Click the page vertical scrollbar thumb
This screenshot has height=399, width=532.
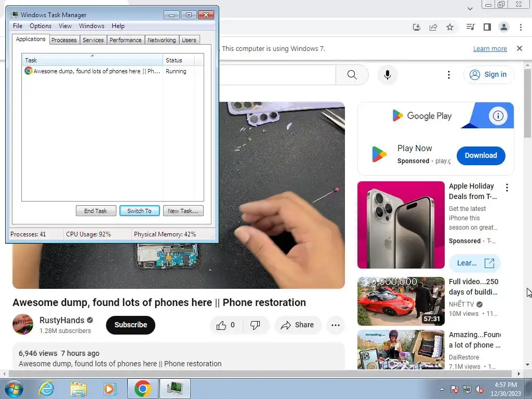click(527, 103)
